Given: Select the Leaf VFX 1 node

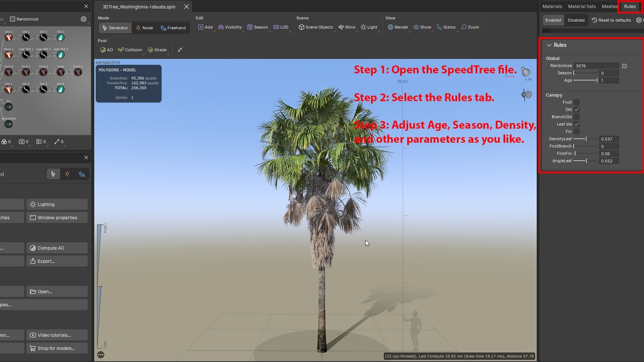Looking at the screenshot, I should 26,55.
